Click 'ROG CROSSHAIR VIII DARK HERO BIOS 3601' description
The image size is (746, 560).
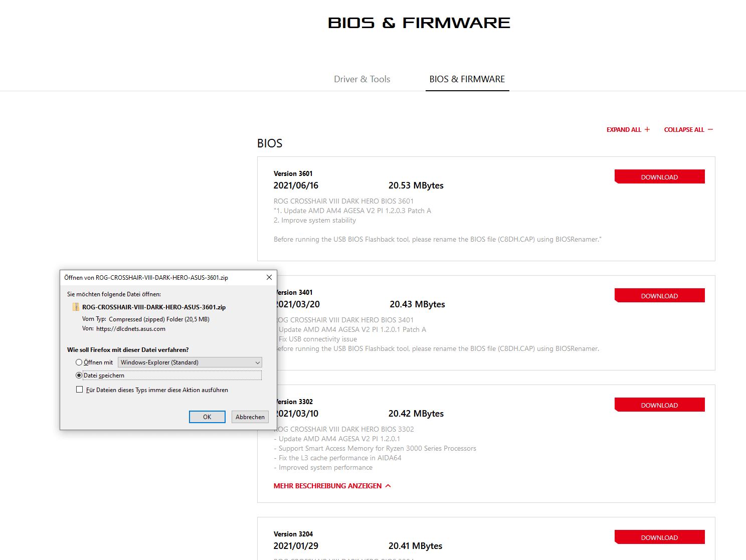(344, 201)
